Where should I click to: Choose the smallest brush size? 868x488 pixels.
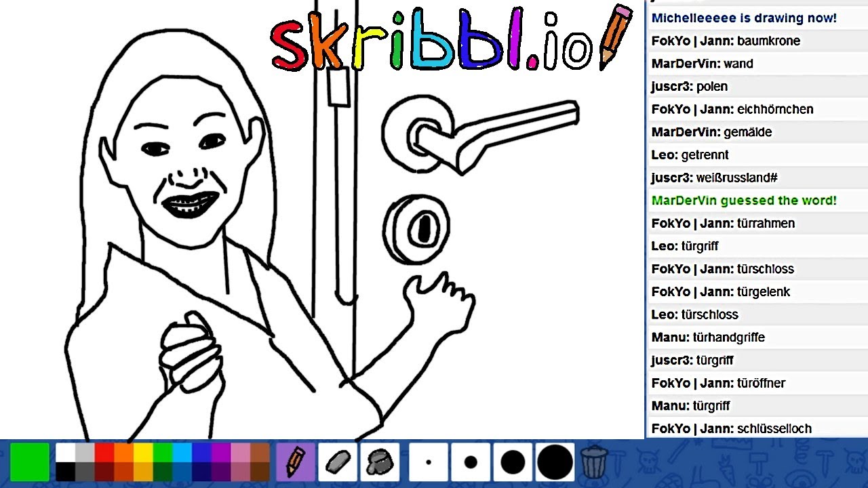click(x=429, y=462)
